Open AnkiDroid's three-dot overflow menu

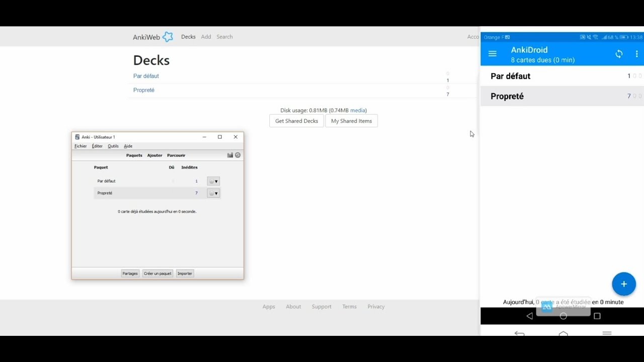[x=636, y=54]
